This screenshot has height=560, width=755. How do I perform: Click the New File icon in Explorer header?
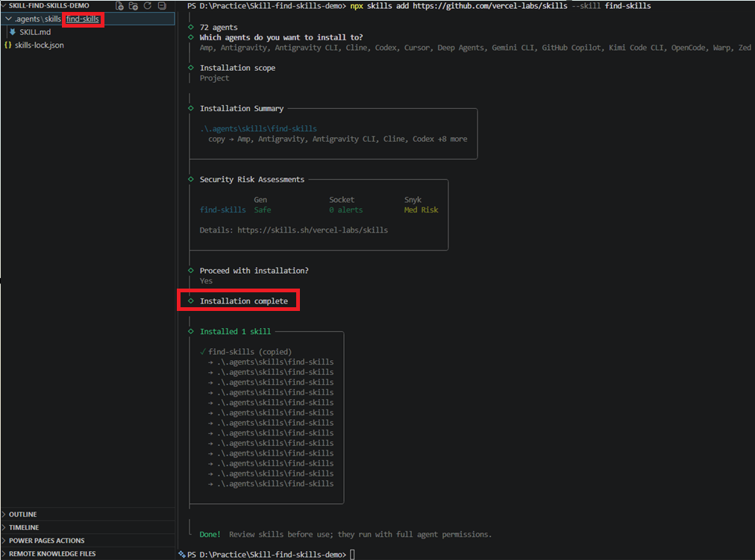119,6
